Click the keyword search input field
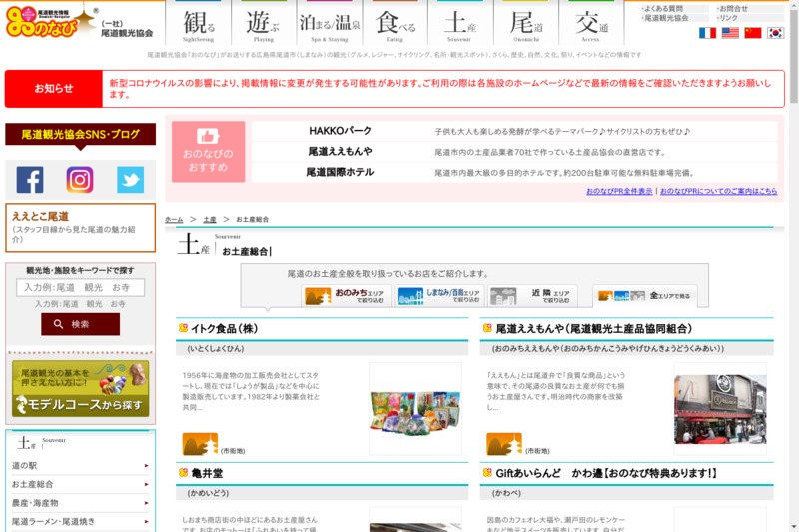Viewport: 799px width, 532px height. coord(80,287)
